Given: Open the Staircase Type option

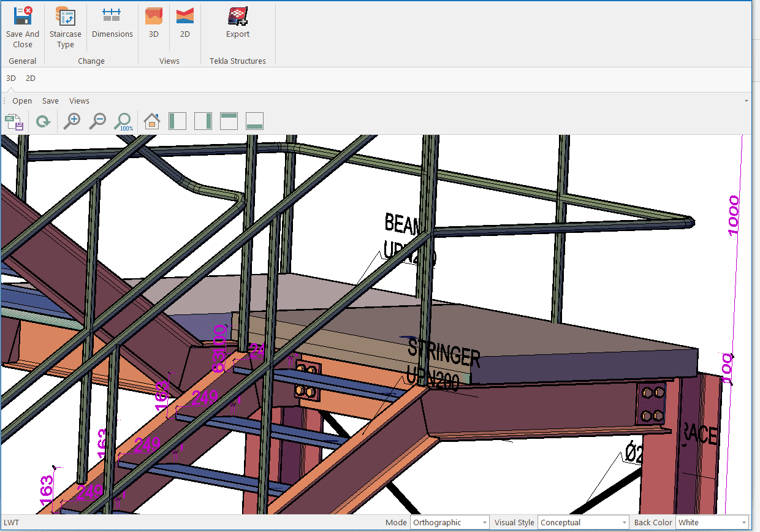Looking at the screenshot, I should pyautogui.click(x=65, y=27).
